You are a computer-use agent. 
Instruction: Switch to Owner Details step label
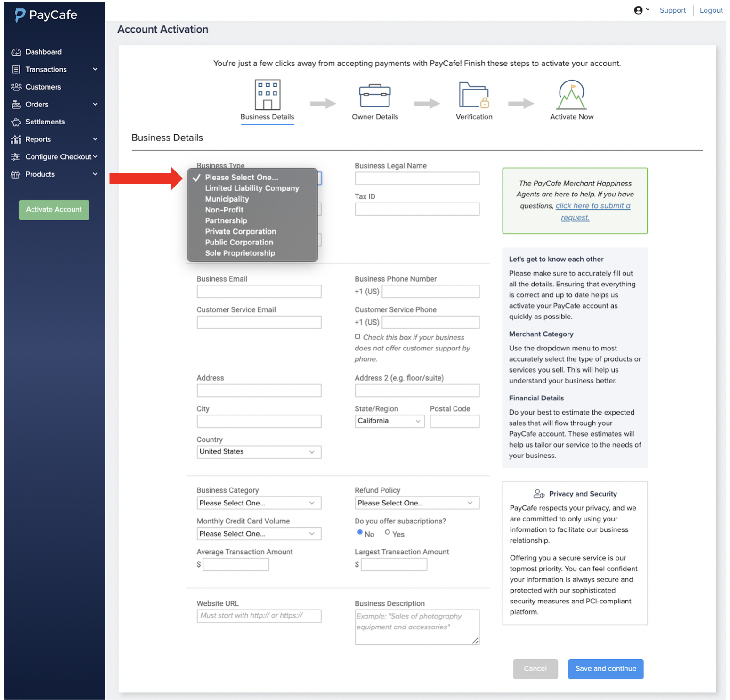pos(375,117)
